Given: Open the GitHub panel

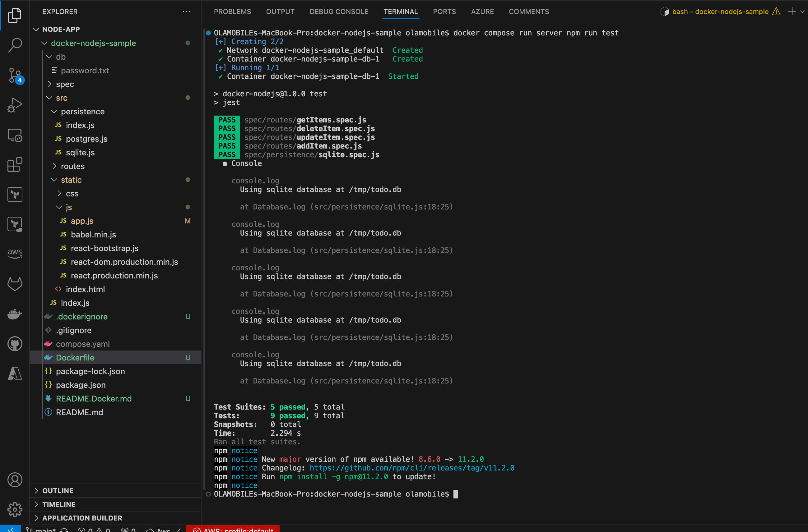Looking at the screenshot, I should [x=15, y=344].
